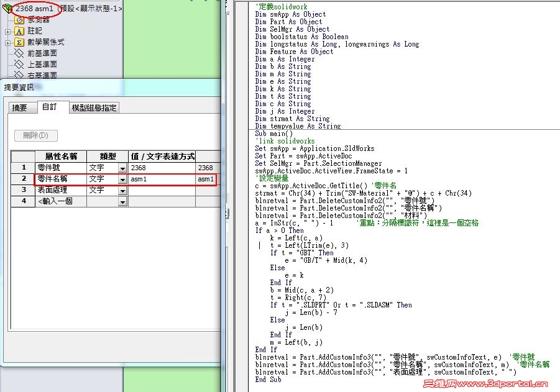Select row number 1 header
Image resolution: width=560 pixels, height=392 pixels.
coord(23,168)
